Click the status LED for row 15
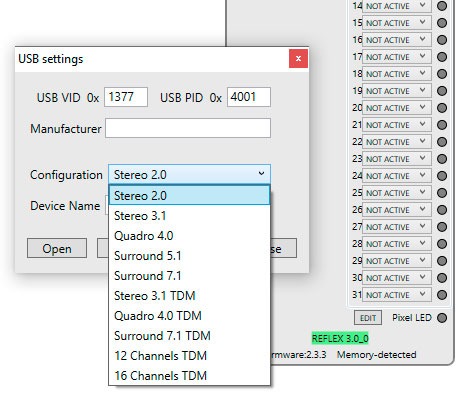This screenshot has width=467, height=407. 442,23
